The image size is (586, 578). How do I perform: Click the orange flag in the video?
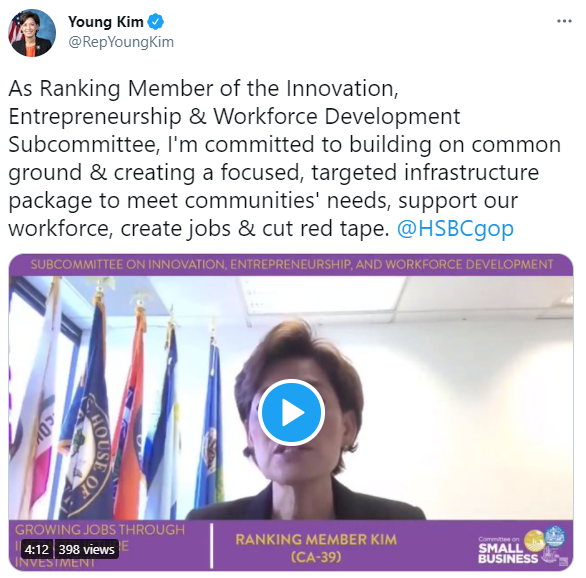(130, 411)
